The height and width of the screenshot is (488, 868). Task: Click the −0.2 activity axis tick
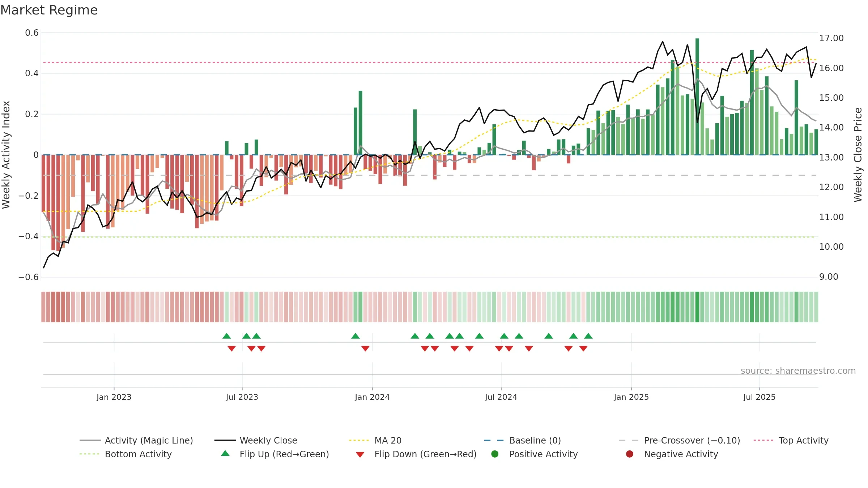point(29,196)
